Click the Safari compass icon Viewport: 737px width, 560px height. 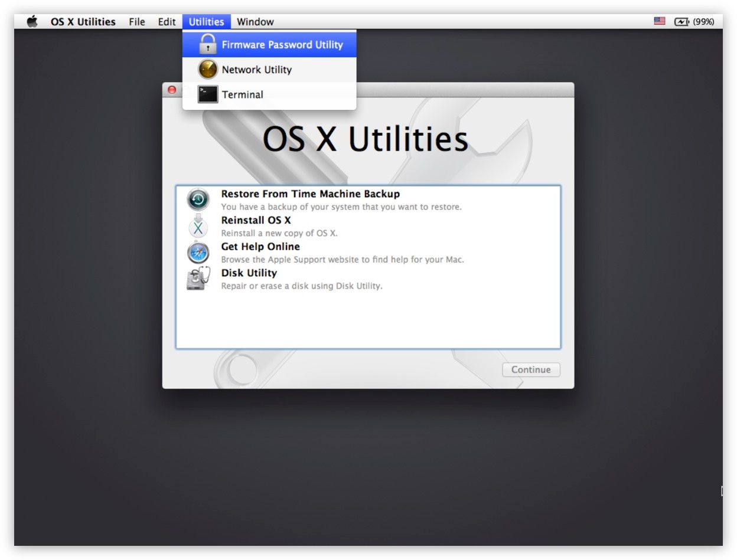198,253
